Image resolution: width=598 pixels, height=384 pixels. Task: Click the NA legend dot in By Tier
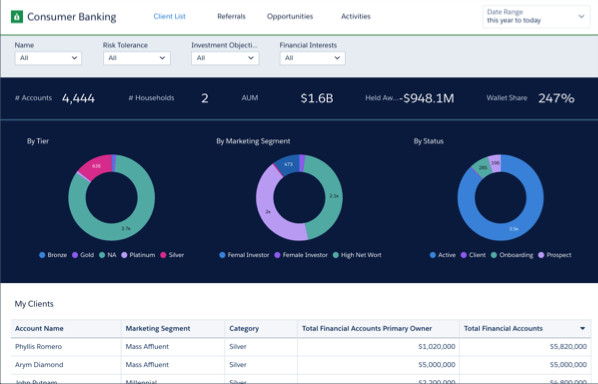pyautogui.click(x=102, y=255)
